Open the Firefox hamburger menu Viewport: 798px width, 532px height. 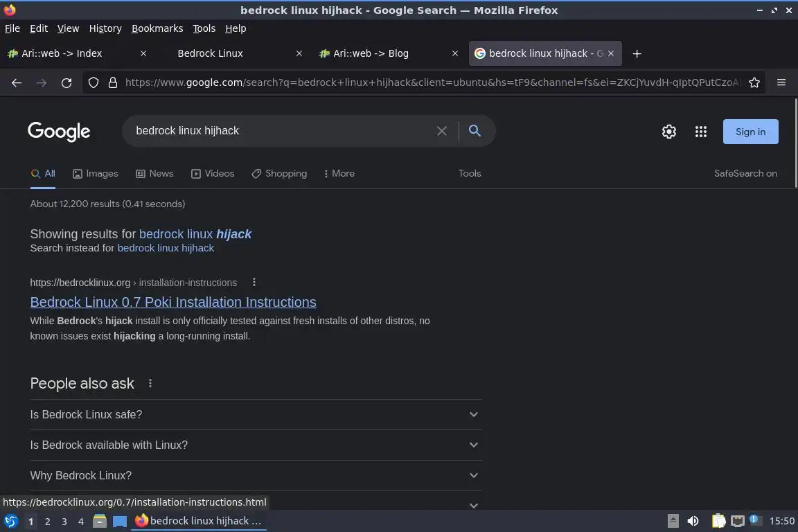(x=781, y=82)
